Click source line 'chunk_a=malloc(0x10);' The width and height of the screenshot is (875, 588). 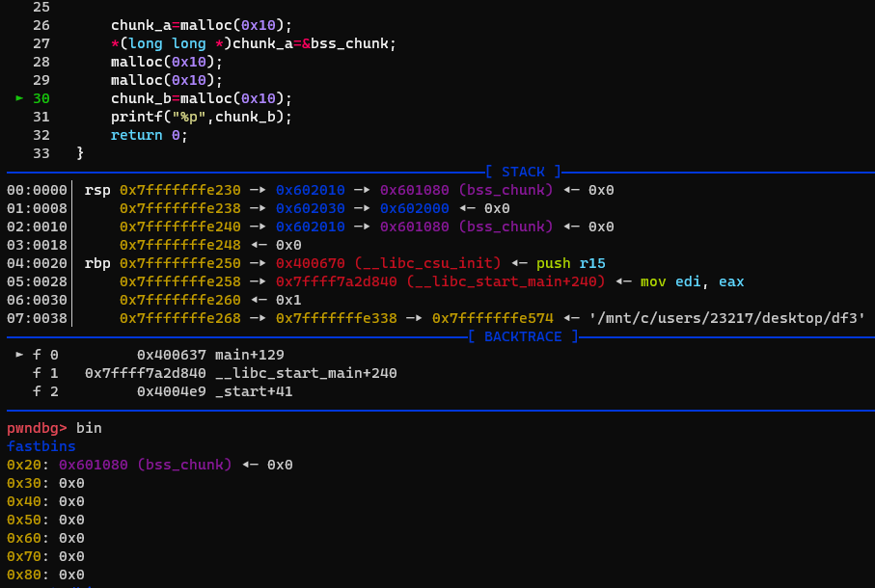point(201,25)
